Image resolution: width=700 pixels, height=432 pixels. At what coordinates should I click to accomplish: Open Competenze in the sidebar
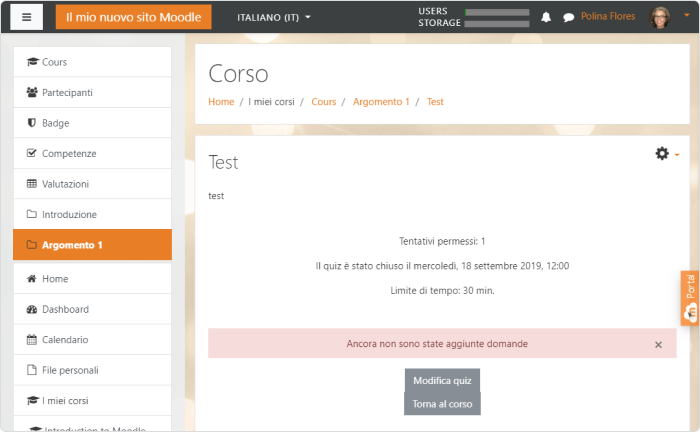[92, 153]
